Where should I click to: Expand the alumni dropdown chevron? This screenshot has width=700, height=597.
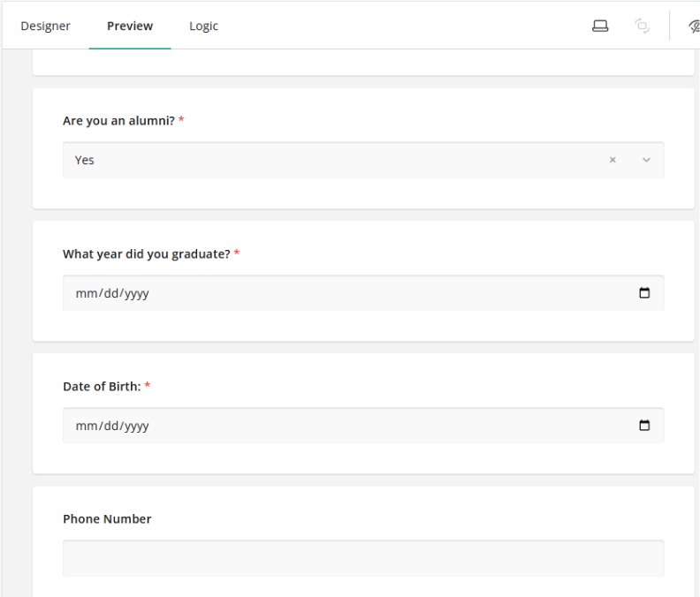point(646,160)
